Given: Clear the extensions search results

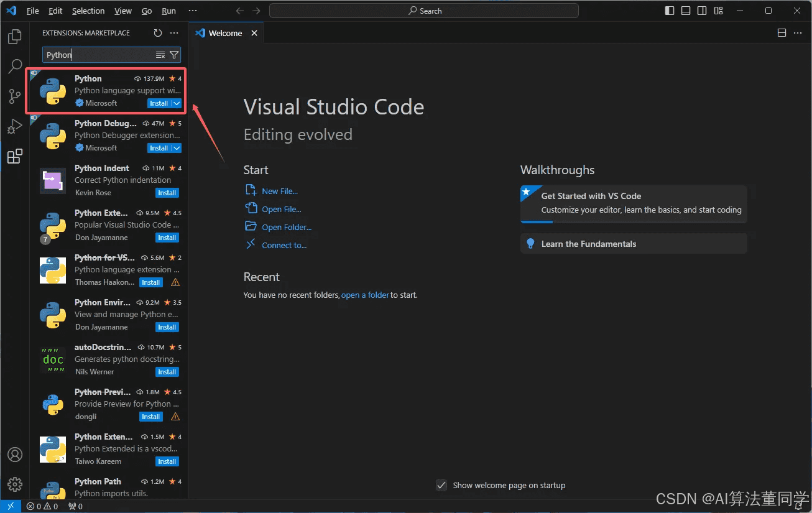Looking at the screenshot, I should (160, 55).
